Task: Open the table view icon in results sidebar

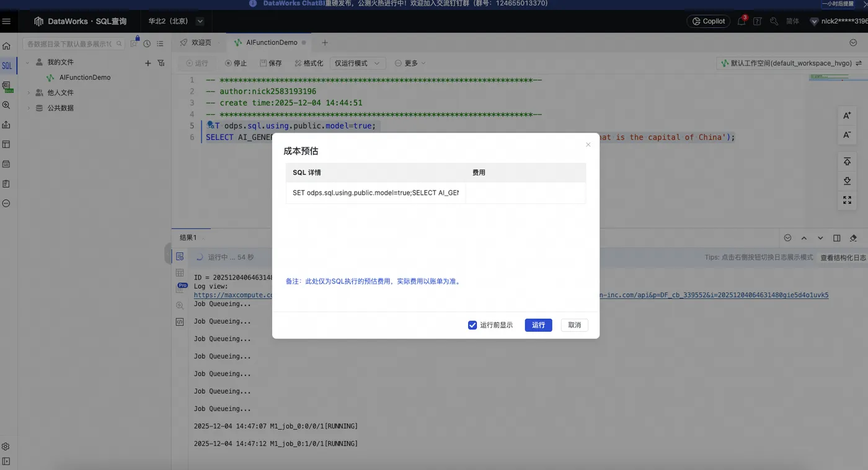Action: (x=180, y=272)
